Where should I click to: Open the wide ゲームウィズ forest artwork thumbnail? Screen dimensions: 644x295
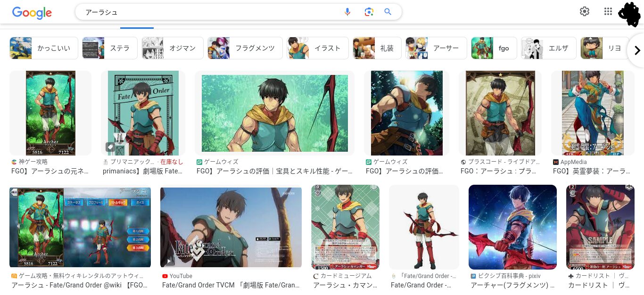(274, 113)
